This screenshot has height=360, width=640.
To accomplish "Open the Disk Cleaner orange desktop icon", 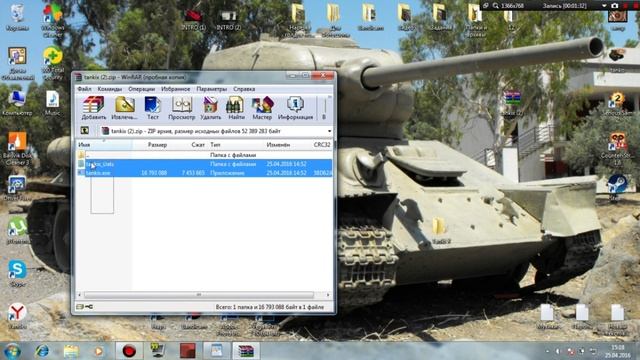I will click(17, 148).
